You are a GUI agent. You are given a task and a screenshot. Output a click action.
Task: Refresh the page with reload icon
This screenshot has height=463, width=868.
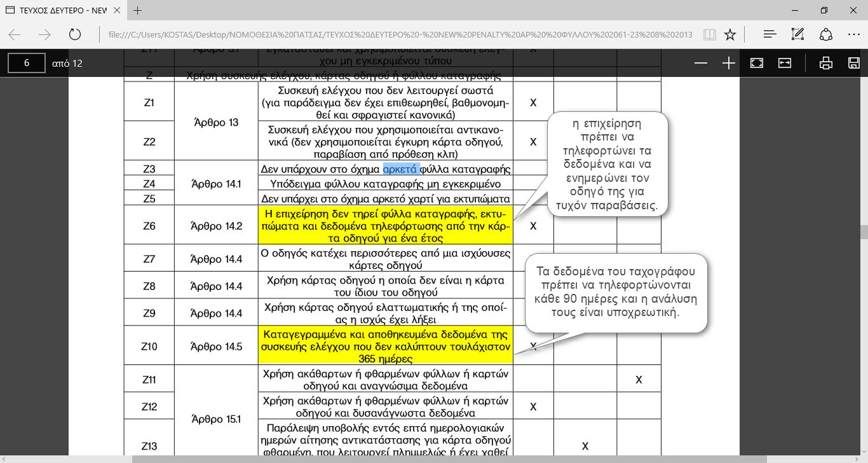click(75, 34)
